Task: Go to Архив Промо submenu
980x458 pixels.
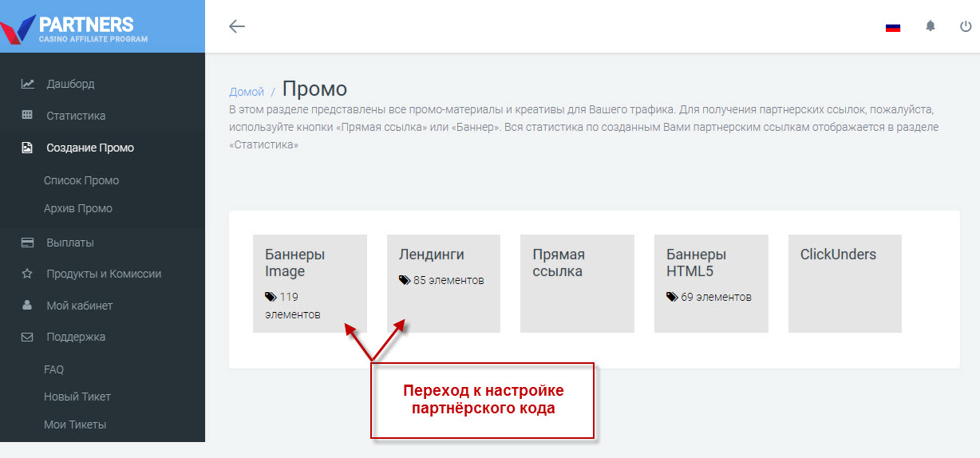Action: click(x=78, y=208)
